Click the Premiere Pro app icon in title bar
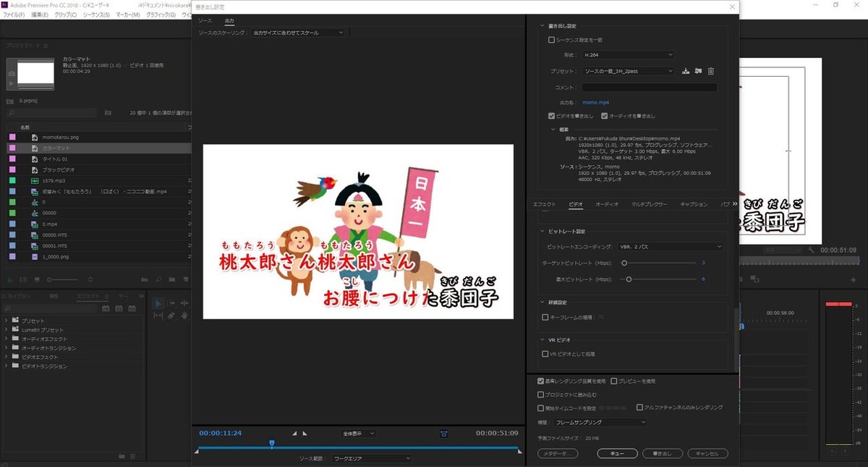 point(5,4)
